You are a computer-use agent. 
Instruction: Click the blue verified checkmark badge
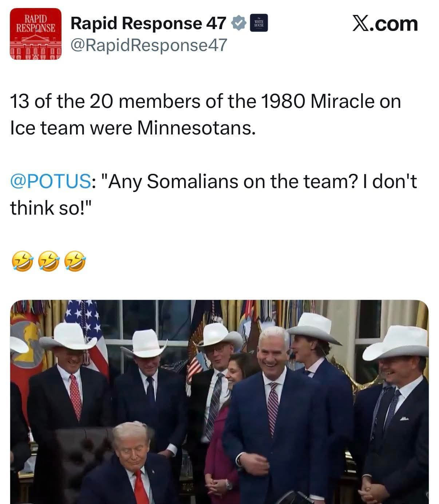pos(238,24)
